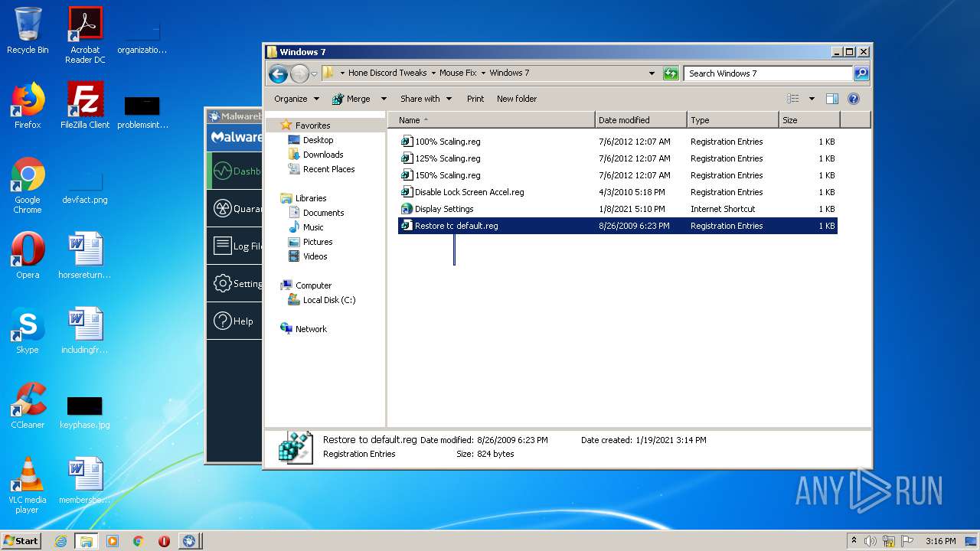Select the horsereturn Word document icon
The image size is (980, 551).
tap(85, 256)
